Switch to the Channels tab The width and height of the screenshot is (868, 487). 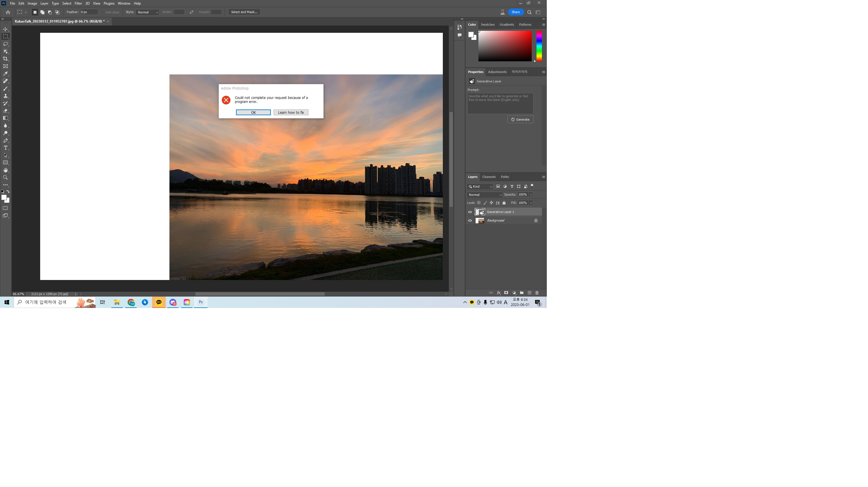pyautogui.click(x=489, y=177)
